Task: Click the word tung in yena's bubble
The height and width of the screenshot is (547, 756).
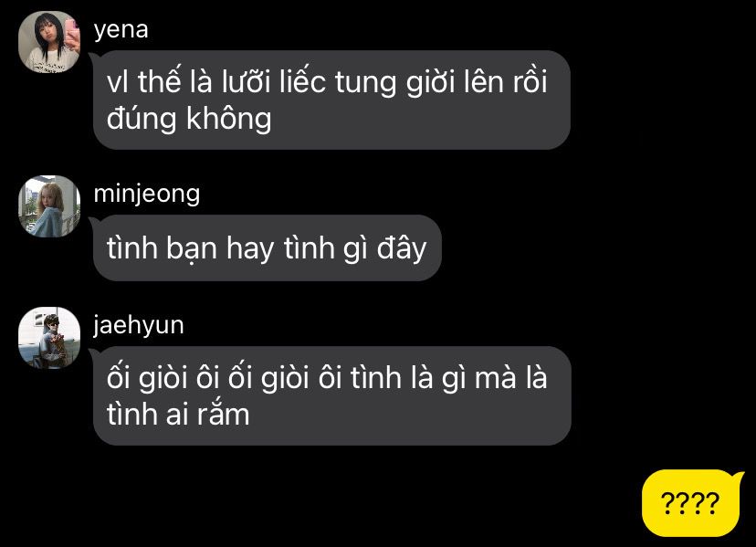Action: tap(365, 82)
